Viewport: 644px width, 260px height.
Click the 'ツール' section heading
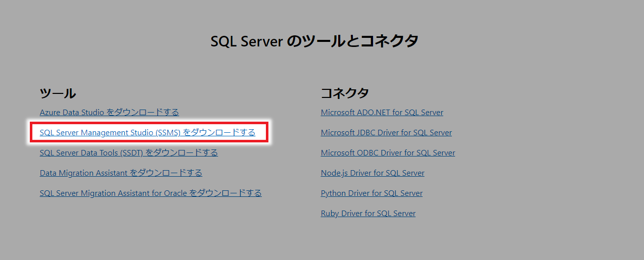click(58, 93)
